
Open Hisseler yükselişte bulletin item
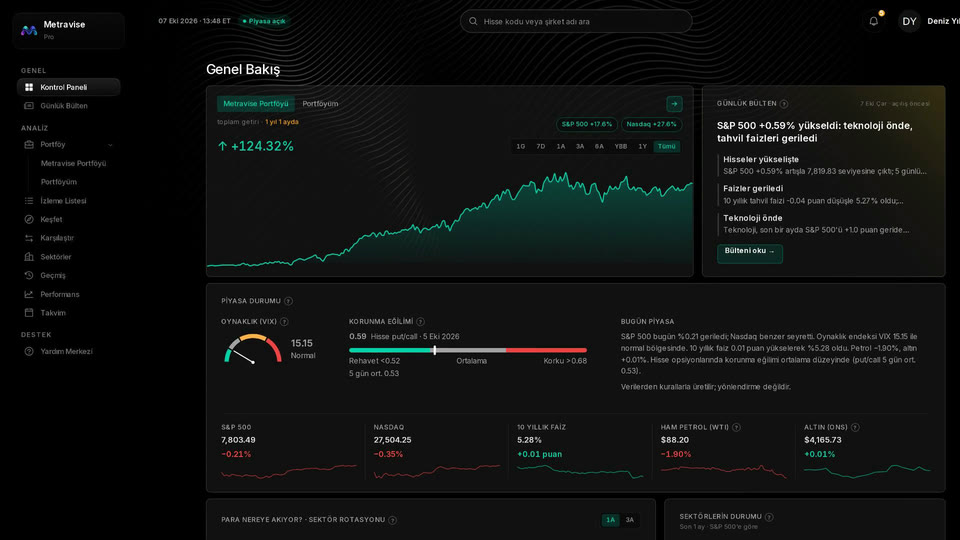[x=824, y=165]
